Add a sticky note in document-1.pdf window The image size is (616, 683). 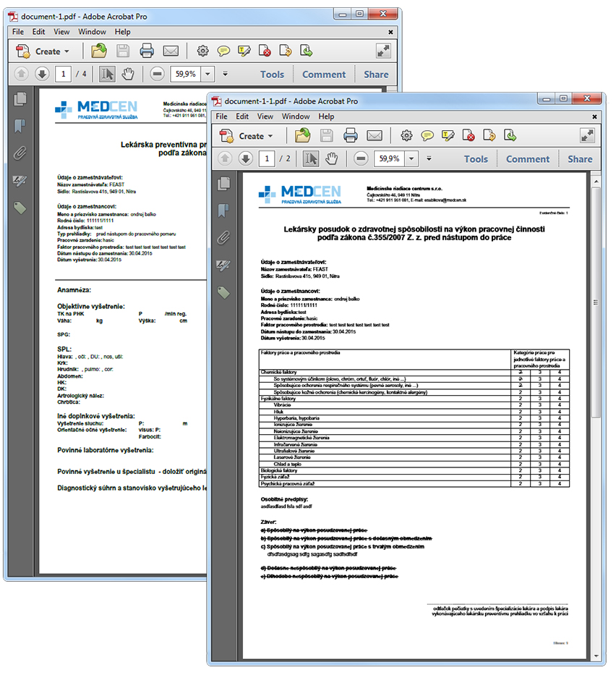tap(223, 51)
